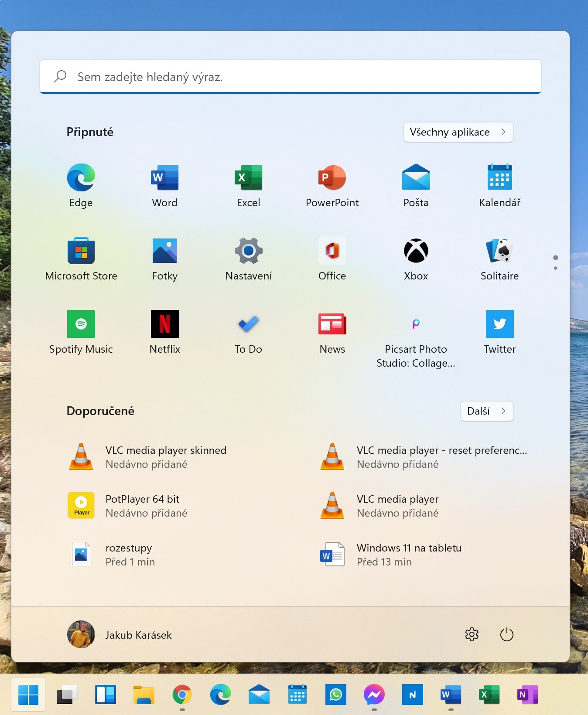Open the pinned Edge app
The width and height of the screenshot is (588, 715).
pos(81,186)
